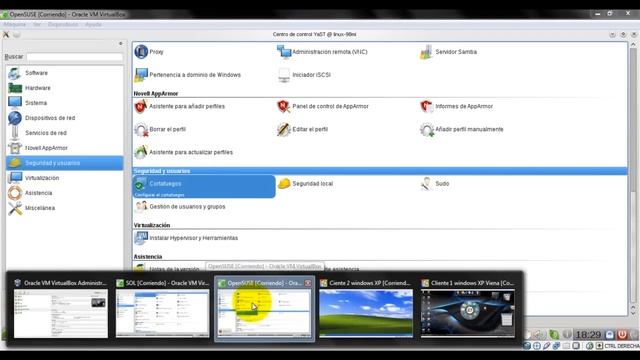The image size is (640, 360).
Task: Select Servicios de red category
Action: click(64, 133)
